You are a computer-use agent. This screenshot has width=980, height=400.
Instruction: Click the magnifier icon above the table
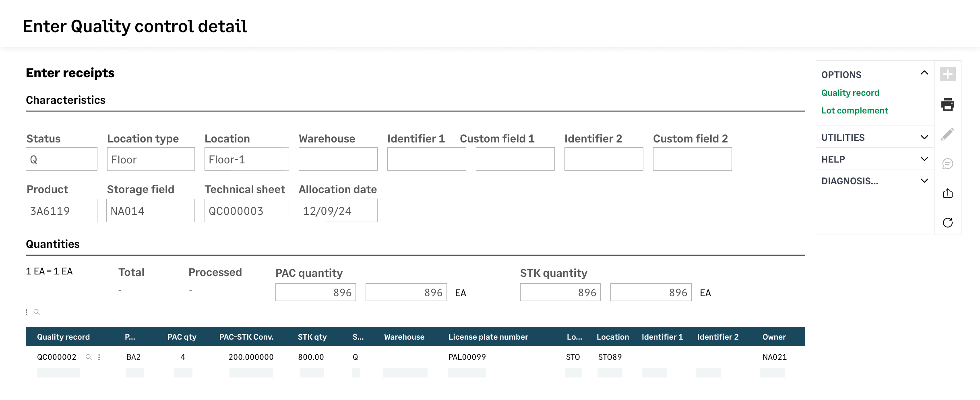pyautogui.click(x=37, y=312)
